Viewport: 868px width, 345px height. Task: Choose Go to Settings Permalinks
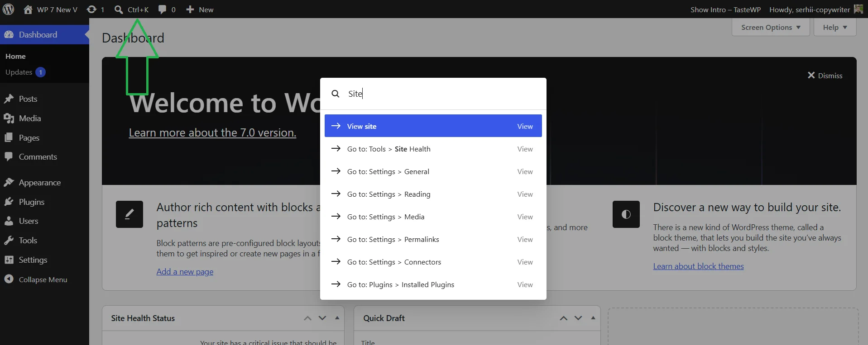433,239
